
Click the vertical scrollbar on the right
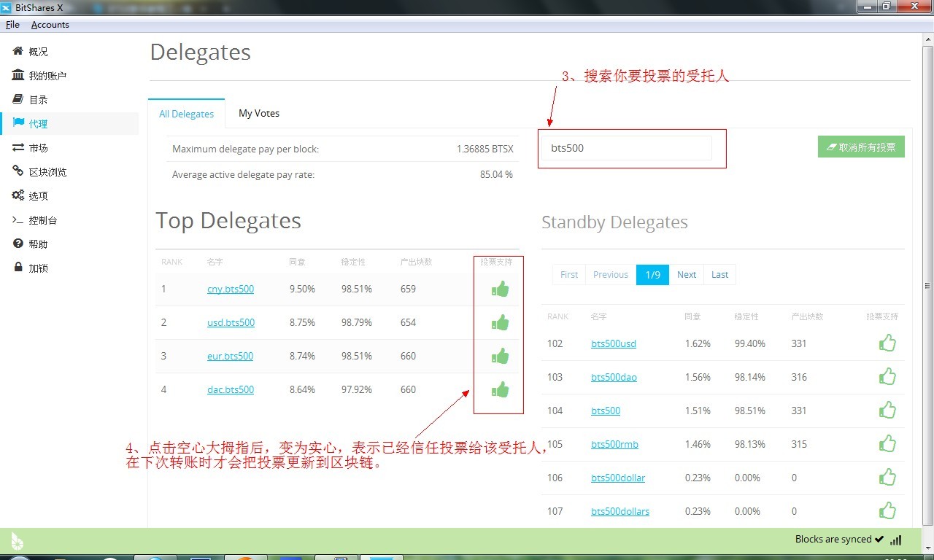pos(927,285)
